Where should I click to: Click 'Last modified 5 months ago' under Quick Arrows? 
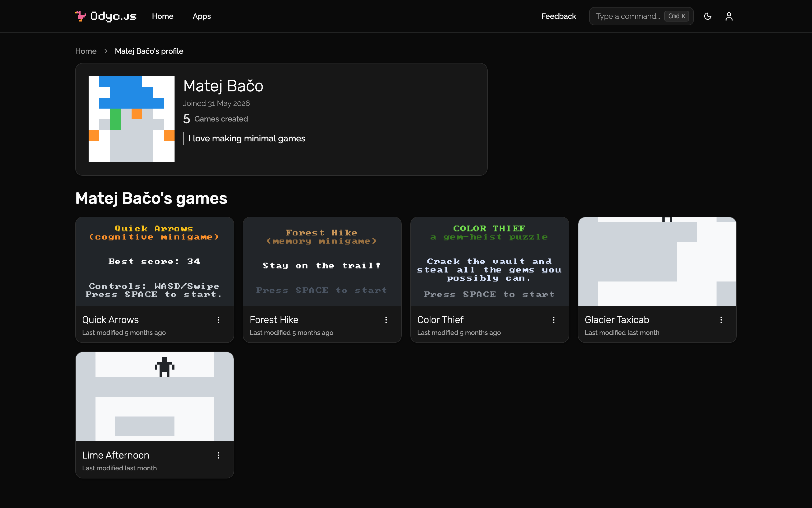point(124,333)
